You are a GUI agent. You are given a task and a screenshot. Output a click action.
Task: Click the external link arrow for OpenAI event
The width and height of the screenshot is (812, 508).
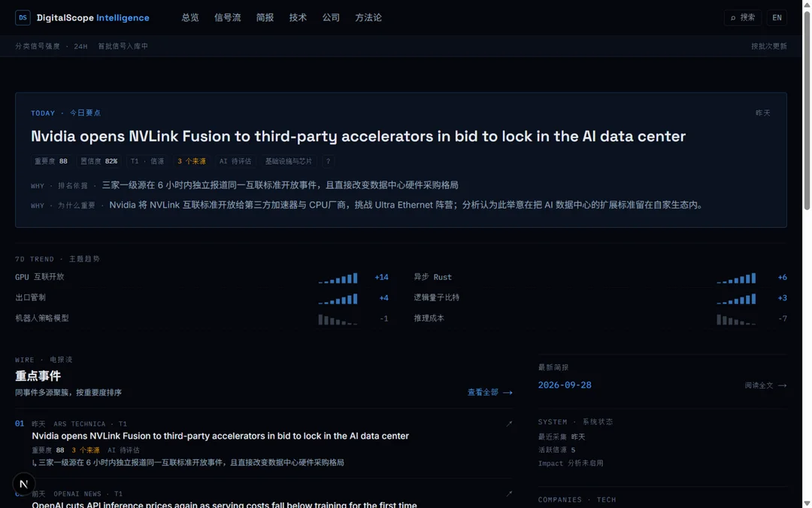click(509, 494)
